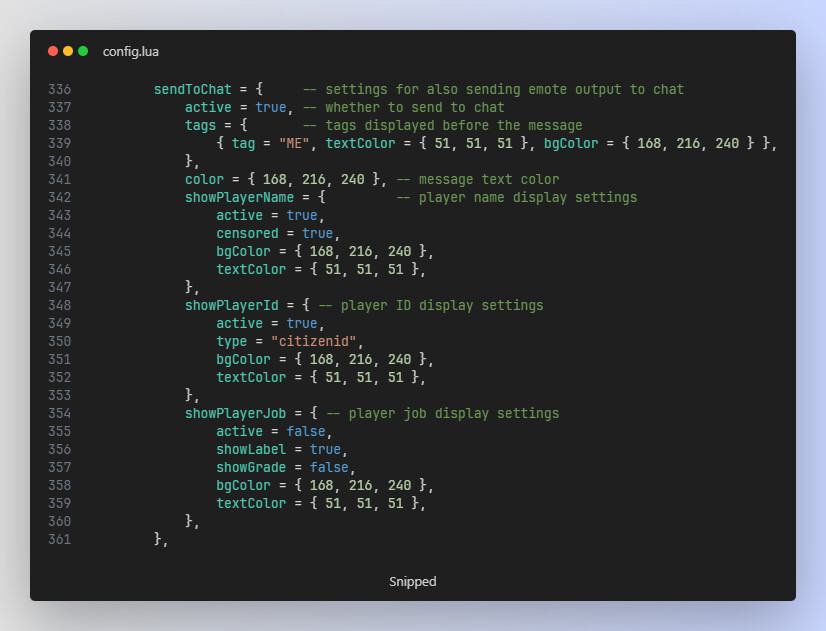Viewport: 826px width, 631px height.
Task: Click the red close dot in title bar
Action: coord(53,51)
